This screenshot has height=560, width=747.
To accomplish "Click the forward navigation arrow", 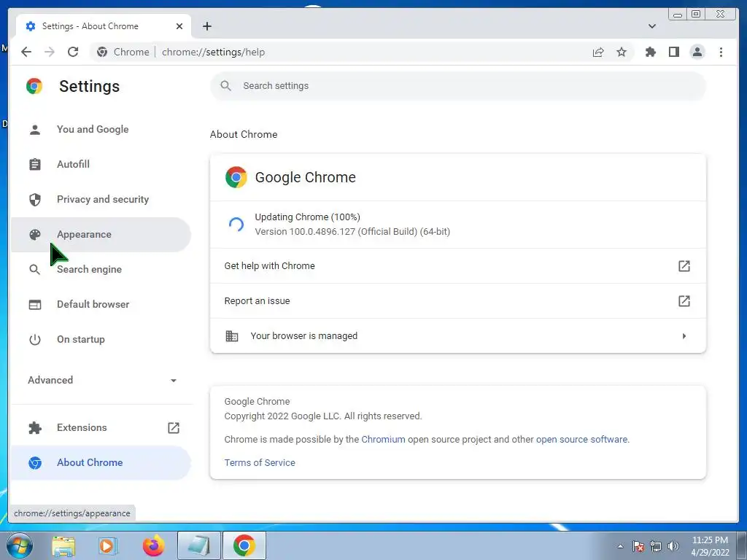I will click(x=50, y=52).
